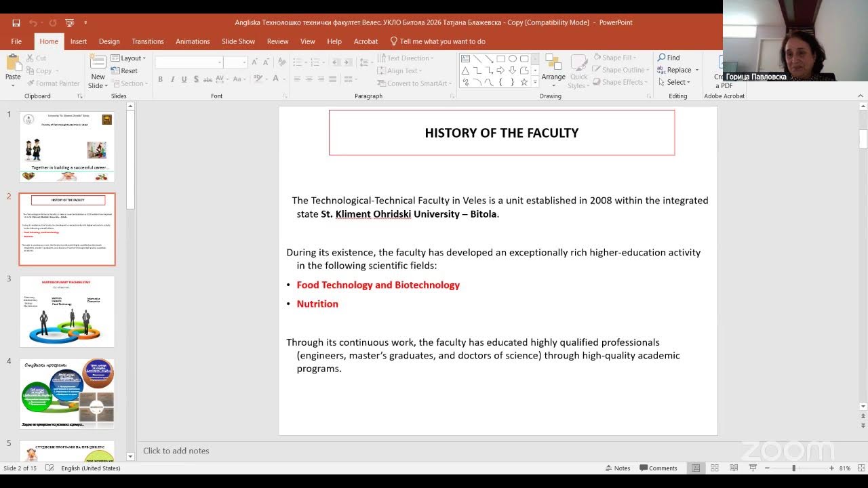Click the zoom slider handle
The image size is (868, 488).
tap(793, 468)
